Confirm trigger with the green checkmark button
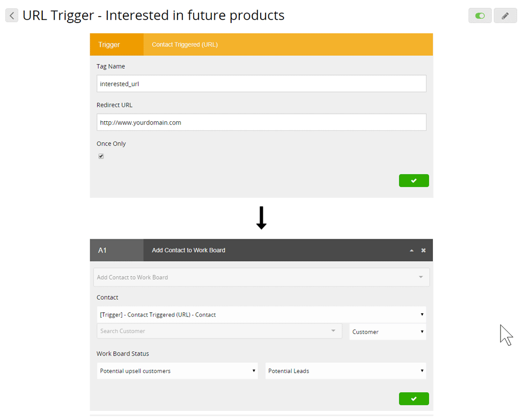Viewport: 522px width, 420px height. 414,180
